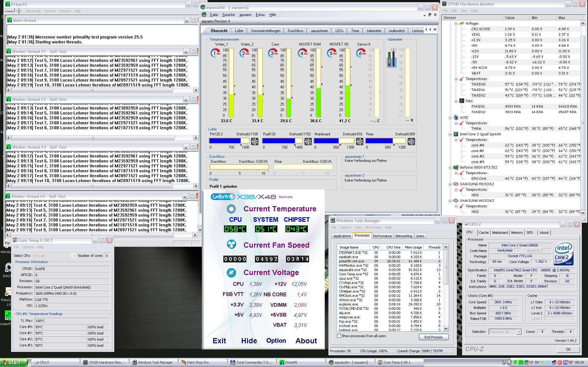
Task: Click the tubemeter level icon
Action: [392, 58]
